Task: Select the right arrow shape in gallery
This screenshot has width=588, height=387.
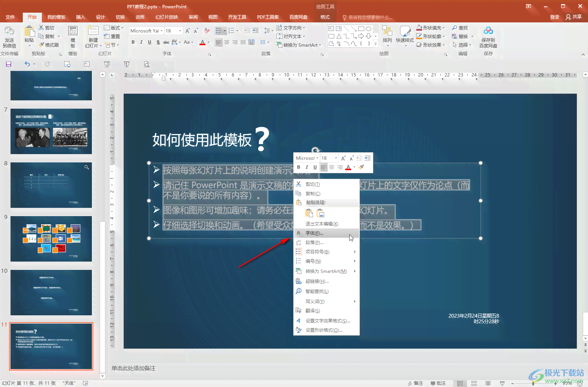Action: [361, 36]
